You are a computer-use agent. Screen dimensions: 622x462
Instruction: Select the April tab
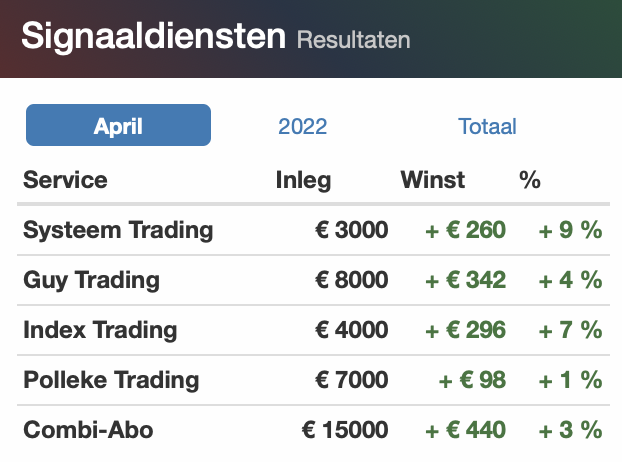pyautogui.click(x=118, y=125)
